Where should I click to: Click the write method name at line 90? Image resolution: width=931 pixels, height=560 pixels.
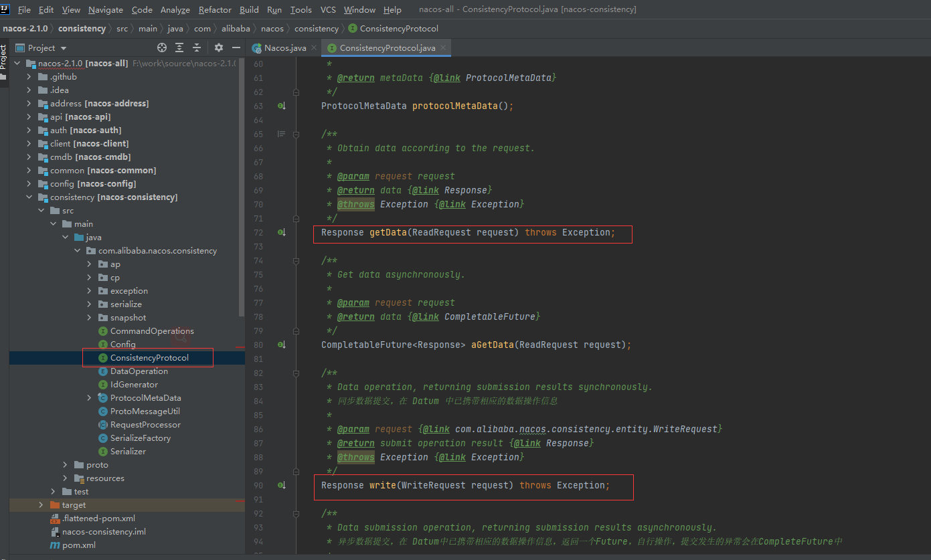[383, 485]
